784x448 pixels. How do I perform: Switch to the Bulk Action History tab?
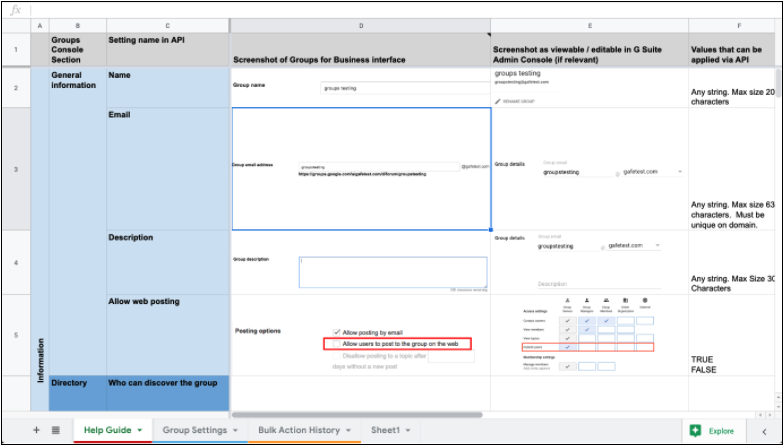click(298, 430)
